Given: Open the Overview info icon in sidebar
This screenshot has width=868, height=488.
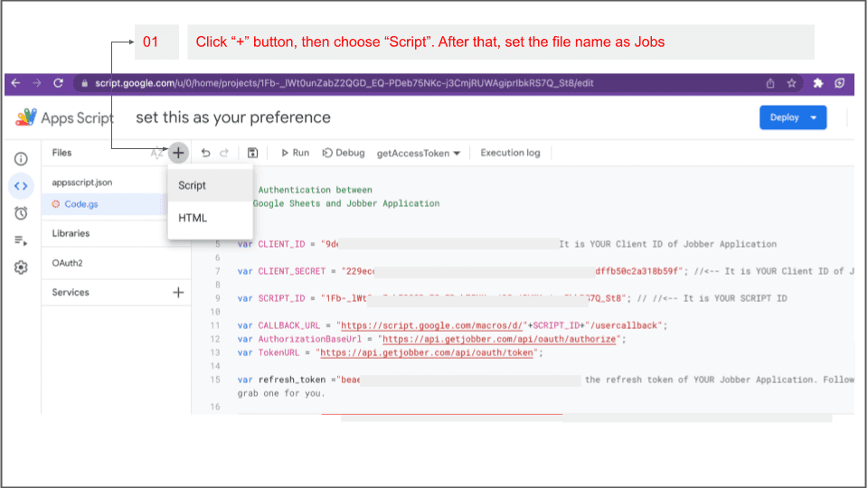Looking at the screenshot, I should (x=21, y=159).
